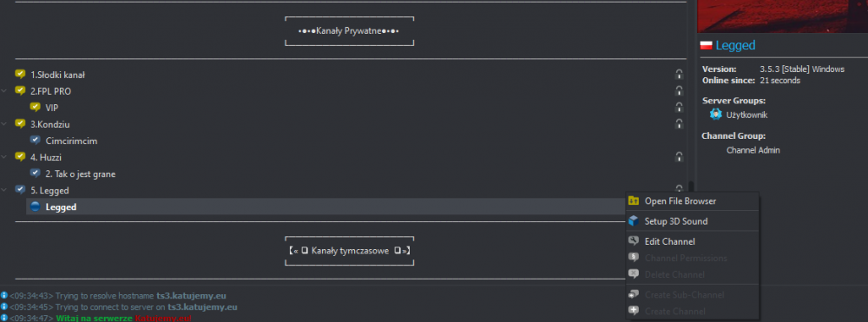Click the Poland flag next to Legged
This screenshot has width=868, height=322.
pyautogui.click(x=706, y=45)
